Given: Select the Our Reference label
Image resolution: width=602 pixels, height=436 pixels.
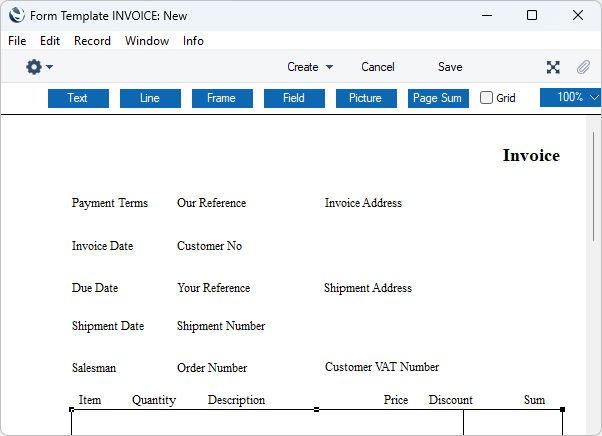Looking at the screenshot, I should [212, 203].
